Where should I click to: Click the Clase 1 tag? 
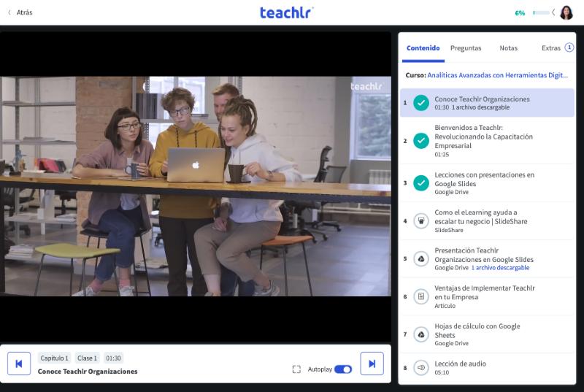(87, 358)
